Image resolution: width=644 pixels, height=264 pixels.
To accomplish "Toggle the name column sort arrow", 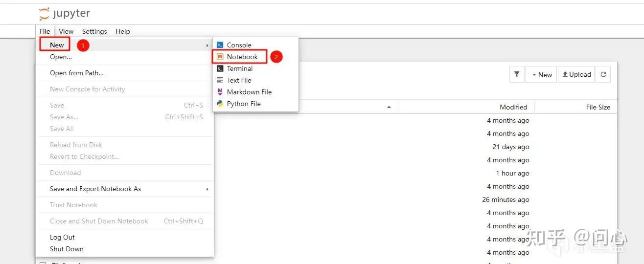I will [389, 107].
